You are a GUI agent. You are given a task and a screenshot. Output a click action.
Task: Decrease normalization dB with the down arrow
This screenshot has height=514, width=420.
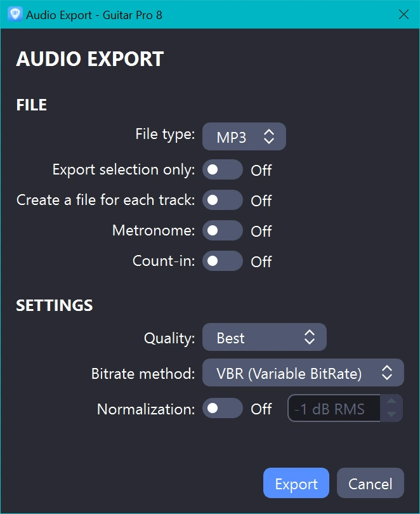[391, 415]
